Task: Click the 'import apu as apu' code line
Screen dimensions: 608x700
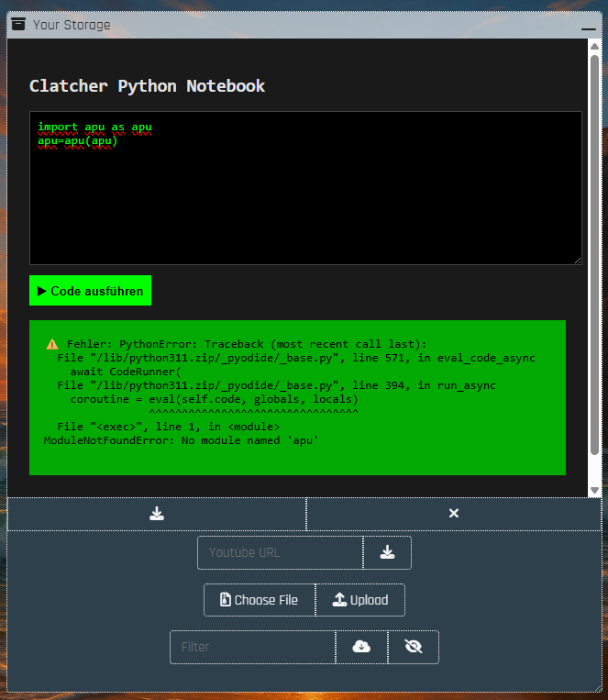Action: pos(94,128)
